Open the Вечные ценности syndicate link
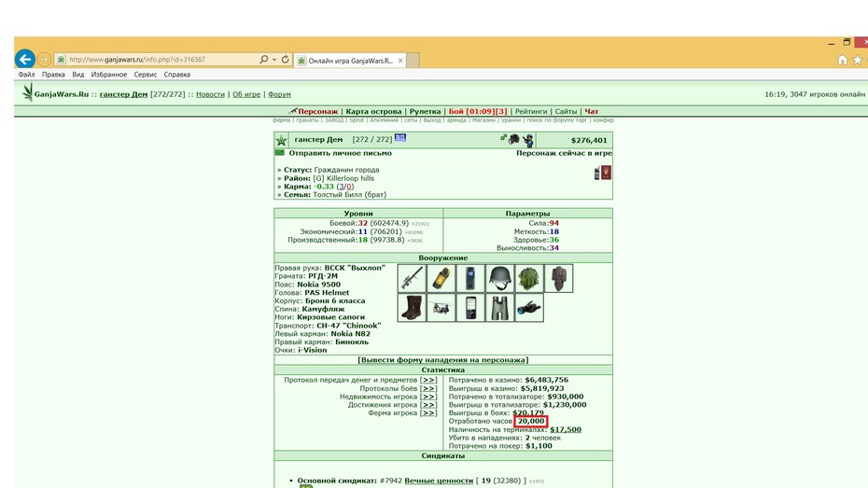Image resolution: width=868 pixels, height=488 pixels. (x=439, y=481)
